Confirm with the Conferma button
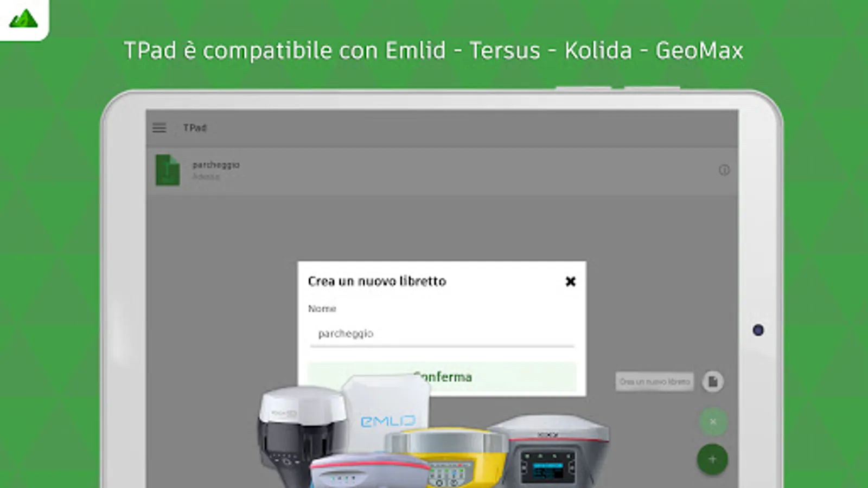Viewport: 868px width, 488px height. tap(442, 377)
